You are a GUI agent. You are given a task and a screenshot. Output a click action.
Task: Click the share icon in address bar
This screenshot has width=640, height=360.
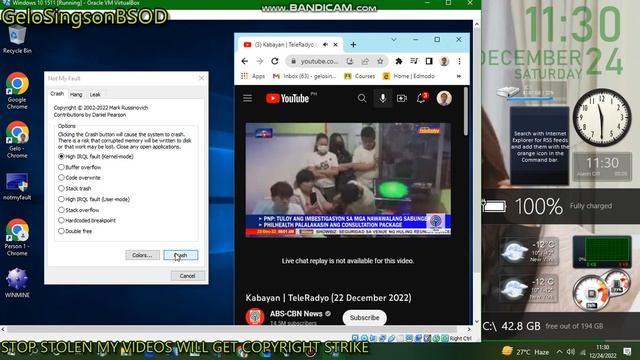pyautogui.click(x=365, y=61)
